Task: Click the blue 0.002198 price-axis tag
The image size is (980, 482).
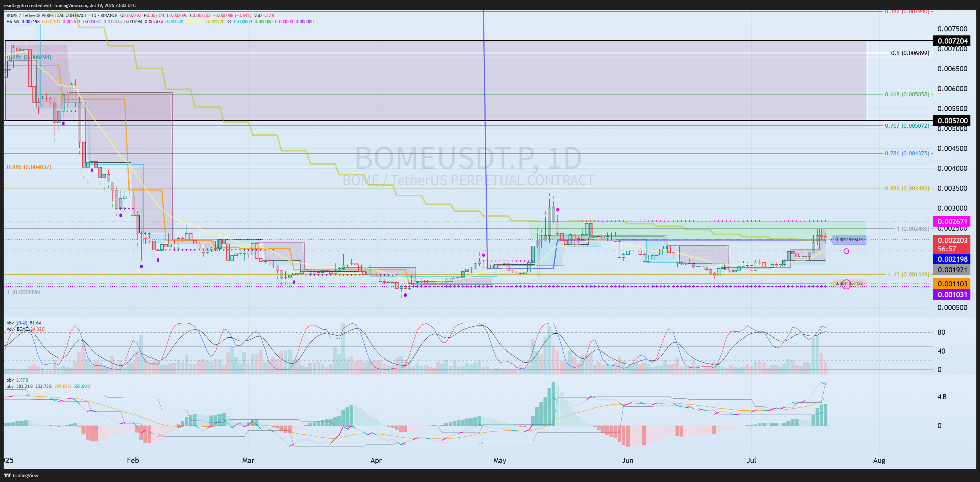Action: pyautogui.click(x=952, y=259)
